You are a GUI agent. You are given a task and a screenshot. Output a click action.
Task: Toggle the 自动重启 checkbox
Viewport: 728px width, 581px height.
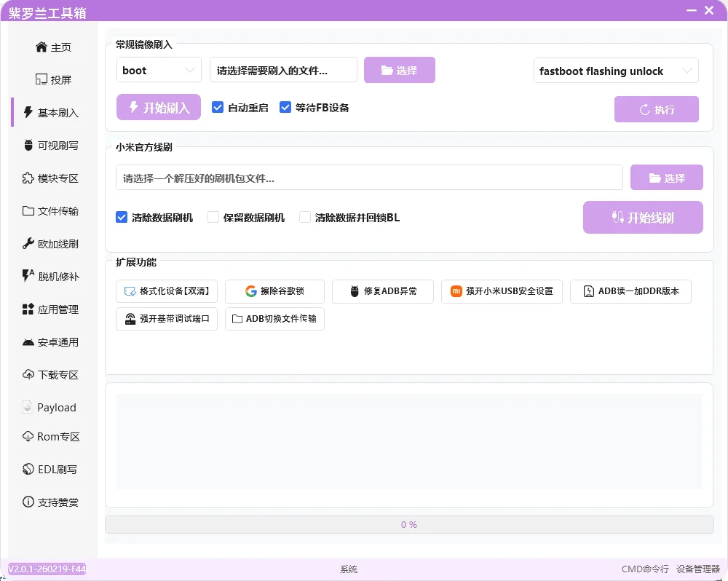pos(217,107)
